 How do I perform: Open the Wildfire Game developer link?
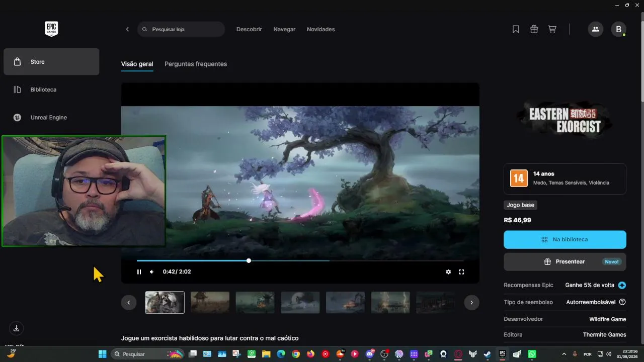click(608, 319)
